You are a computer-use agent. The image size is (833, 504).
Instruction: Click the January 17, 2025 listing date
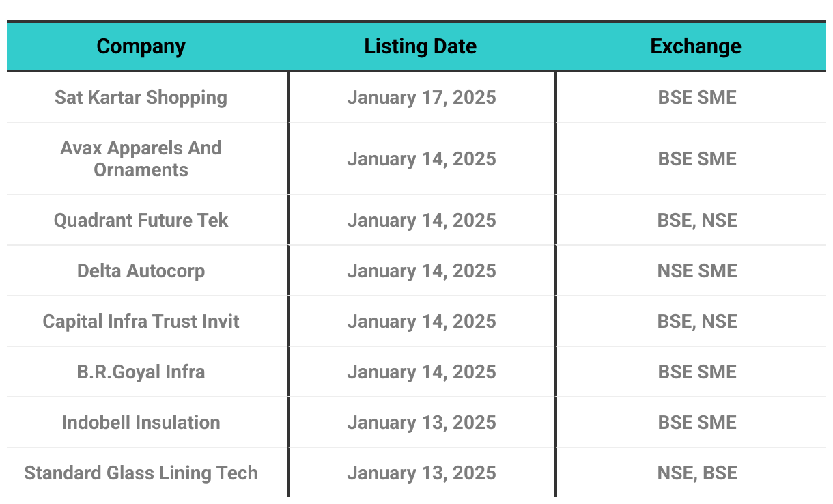[x=421, y=97]
